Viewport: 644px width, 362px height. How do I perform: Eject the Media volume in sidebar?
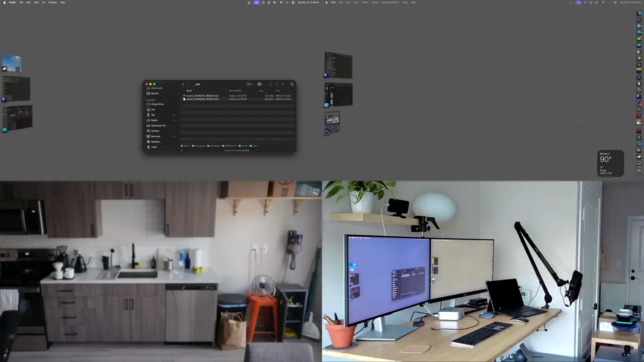174,120
